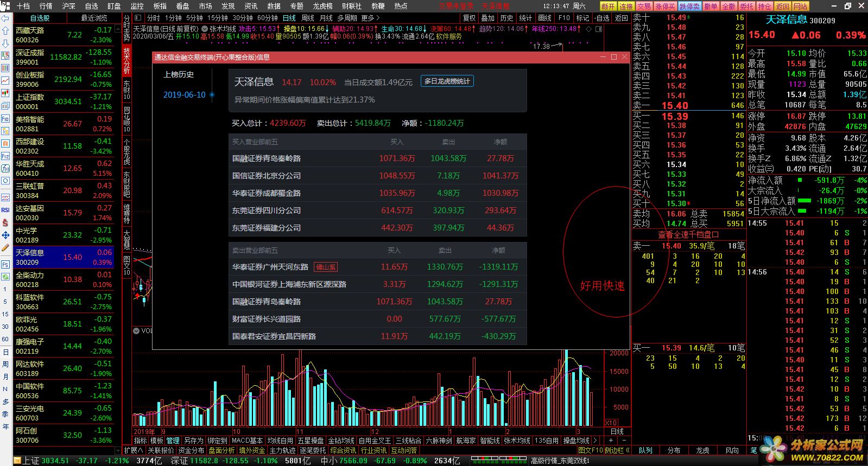Select the 60 minute period in left toolbar
Screen dimensions: 868x466
(5, 339)
